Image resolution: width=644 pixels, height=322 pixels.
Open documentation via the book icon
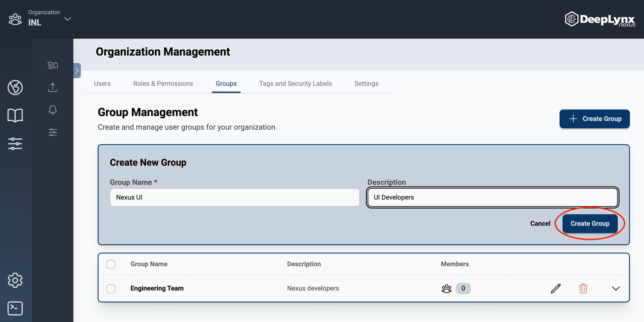(15, 115)
